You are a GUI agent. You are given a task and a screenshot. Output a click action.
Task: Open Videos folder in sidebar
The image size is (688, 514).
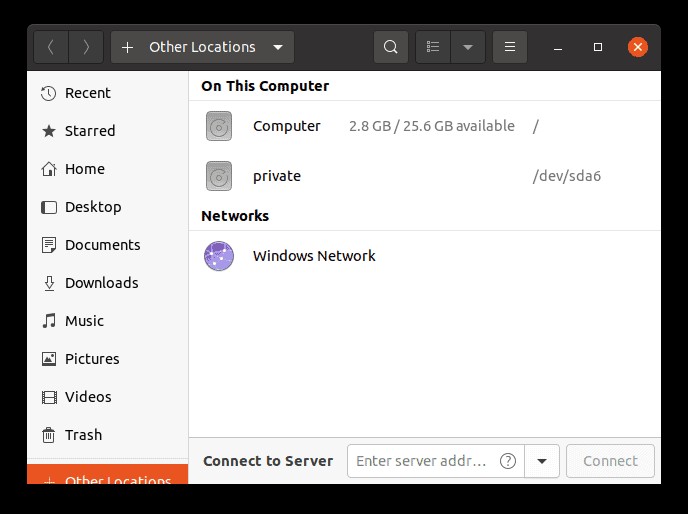(x=108, y=397)
